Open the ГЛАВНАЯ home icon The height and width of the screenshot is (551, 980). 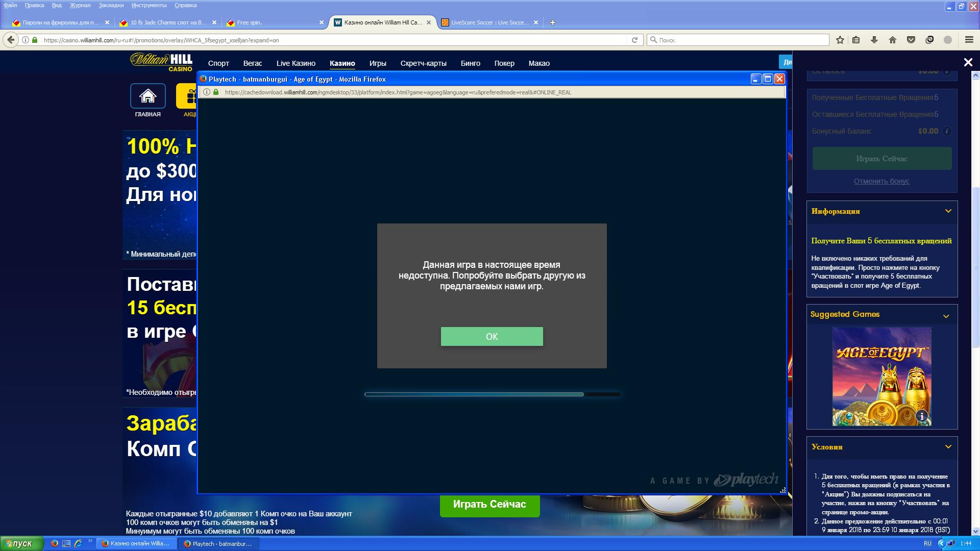tap(148, 96)
